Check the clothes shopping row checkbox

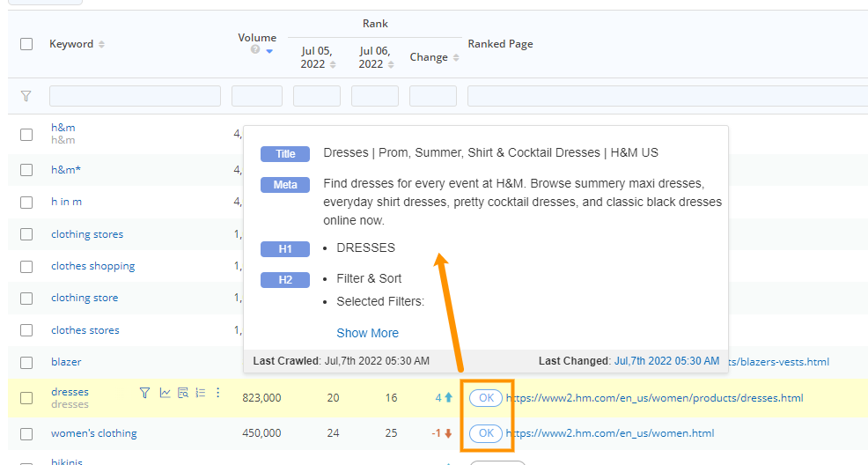point(26,266)
